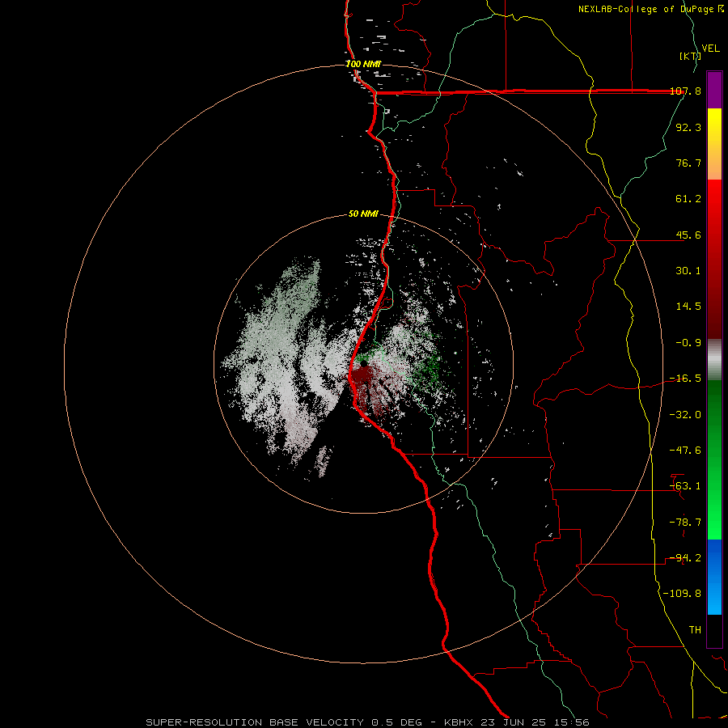Select the 107.8 legend value
The width and height of the screenshot is (728, 728).
click(x=685, y=91)
